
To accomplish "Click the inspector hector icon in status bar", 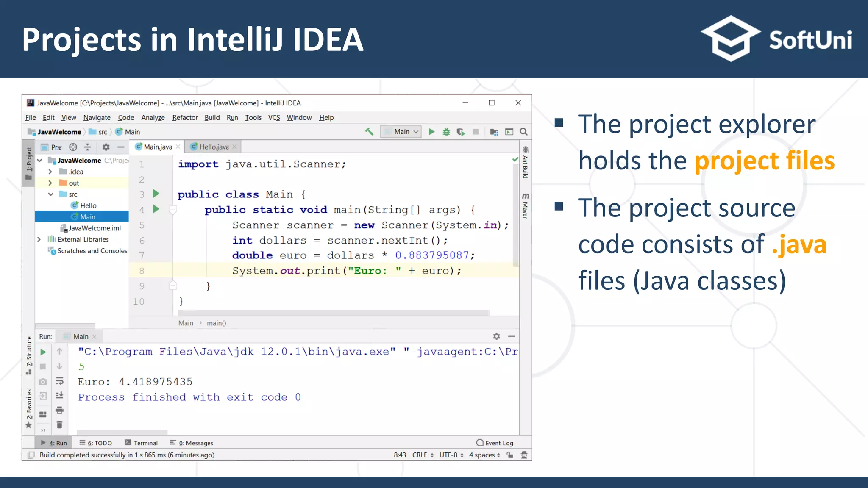I will (x=524, y=455).
